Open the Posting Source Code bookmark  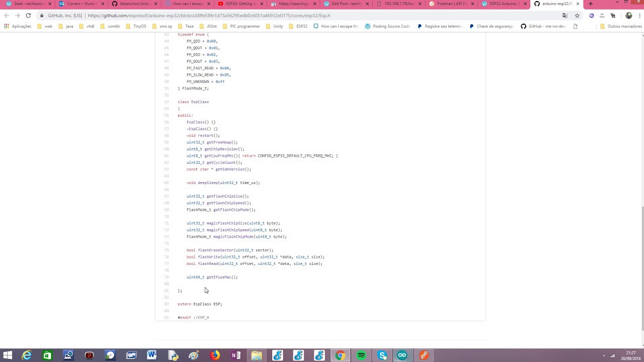point(387,26)
